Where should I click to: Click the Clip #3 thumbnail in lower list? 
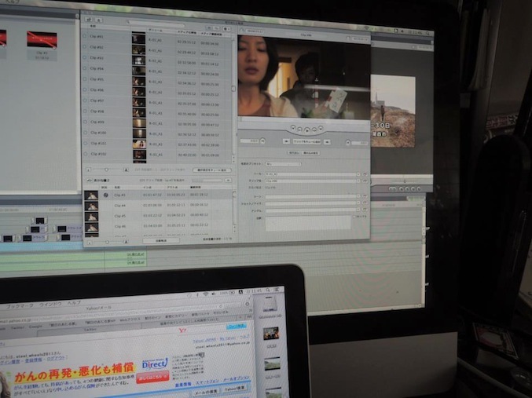coord(91,196)
